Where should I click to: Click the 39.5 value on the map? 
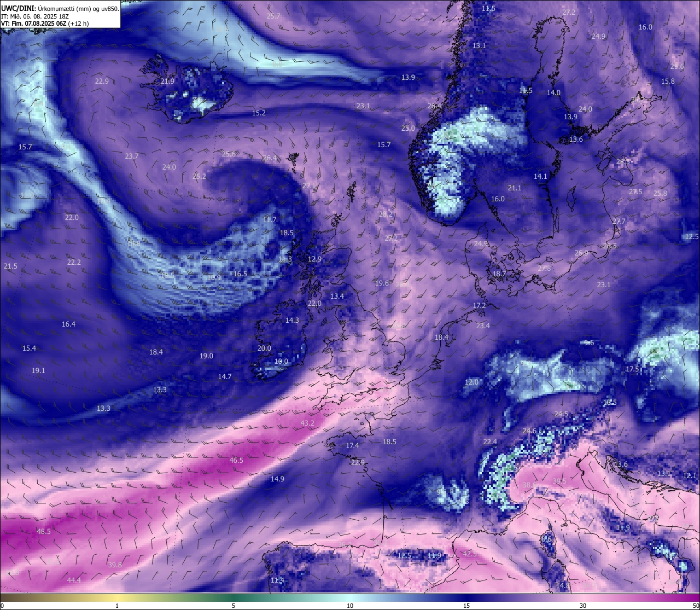(x=559, y=481)
